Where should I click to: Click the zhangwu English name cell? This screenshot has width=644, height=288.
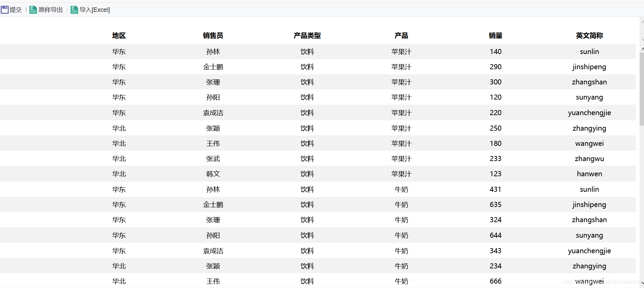pos(589,159)
